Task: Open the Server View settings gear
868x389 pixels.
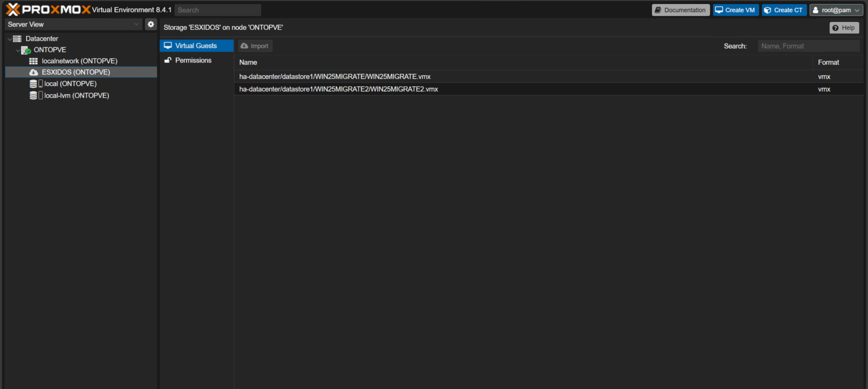Action: (x=150, y=24)
